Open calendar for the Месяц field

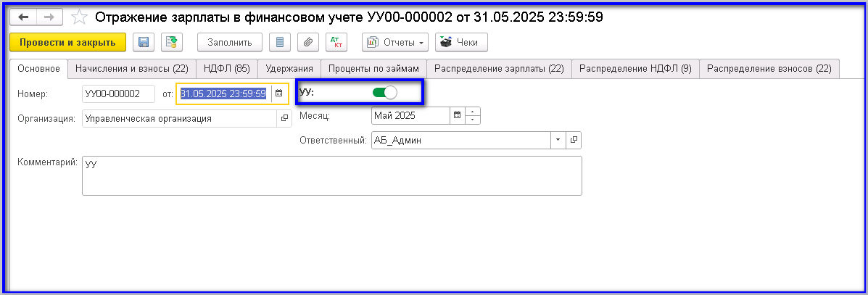click(x=457, y=115)
